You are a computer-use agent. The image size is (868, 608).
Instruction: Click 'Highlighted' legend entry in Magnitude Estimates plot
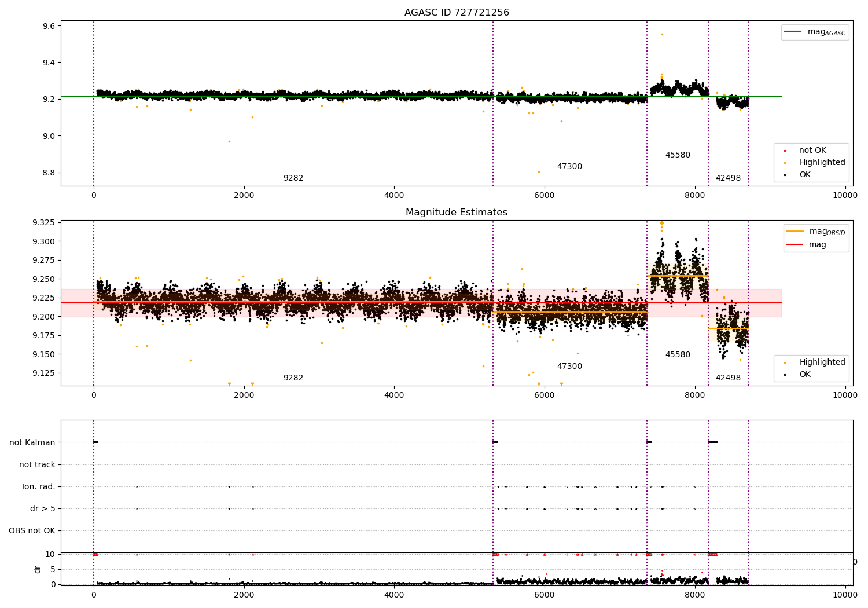(x=815, y=362)
